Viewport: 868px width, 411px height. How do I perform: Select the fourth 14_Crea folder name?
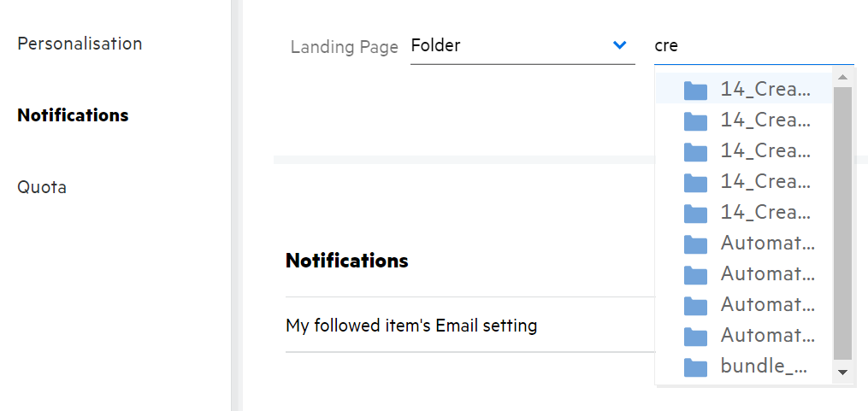tap(765, 182)
